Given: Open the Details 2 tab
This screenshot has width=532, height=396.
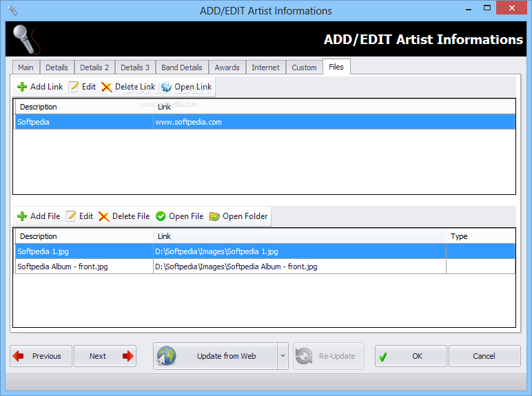Looking at the screenshot, I should [94, 67].
